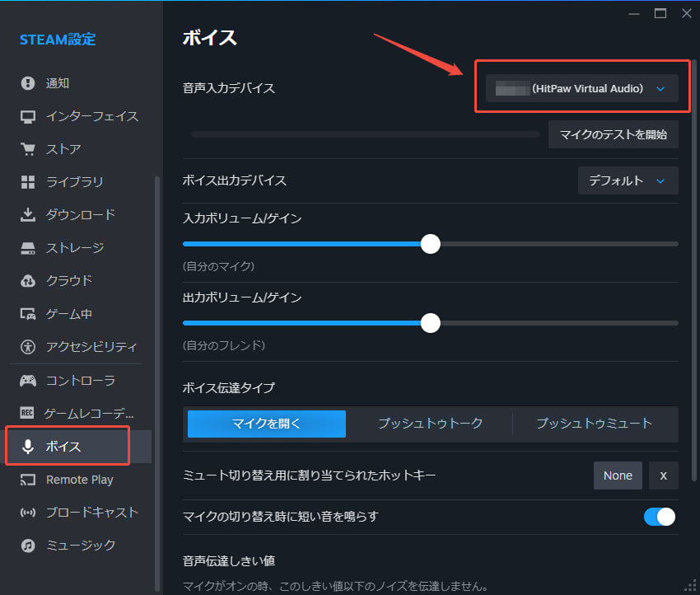Click the ゲーム中 overlay icon
This screenshot has height=595, width=700.
point(28,314)
